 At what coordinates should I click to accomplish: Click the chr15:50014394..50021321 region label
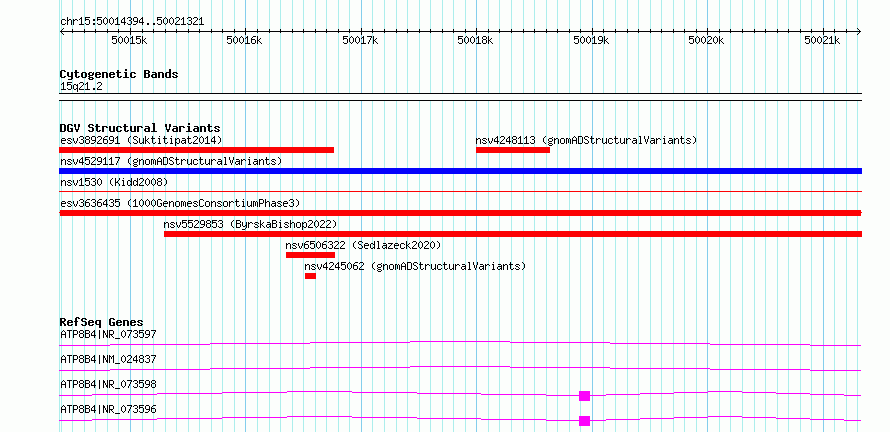[x=132, y=22]
